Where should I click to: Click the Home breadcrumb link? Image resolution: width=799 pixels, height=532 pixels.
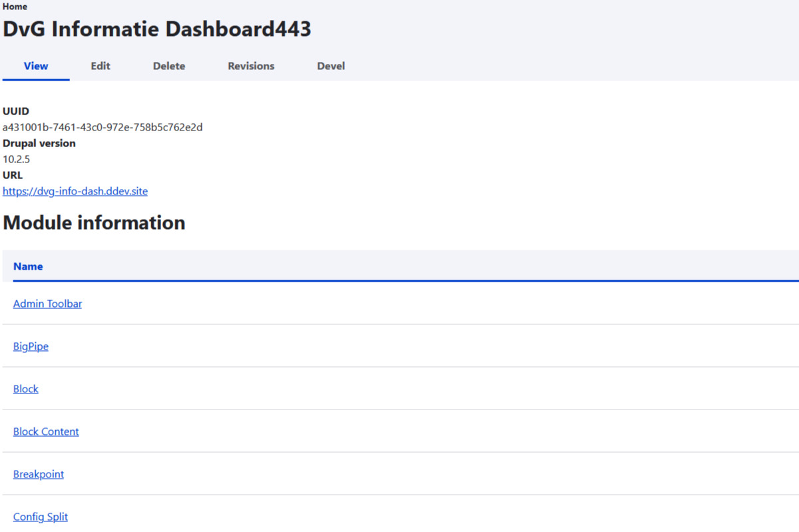coord(15,7)
